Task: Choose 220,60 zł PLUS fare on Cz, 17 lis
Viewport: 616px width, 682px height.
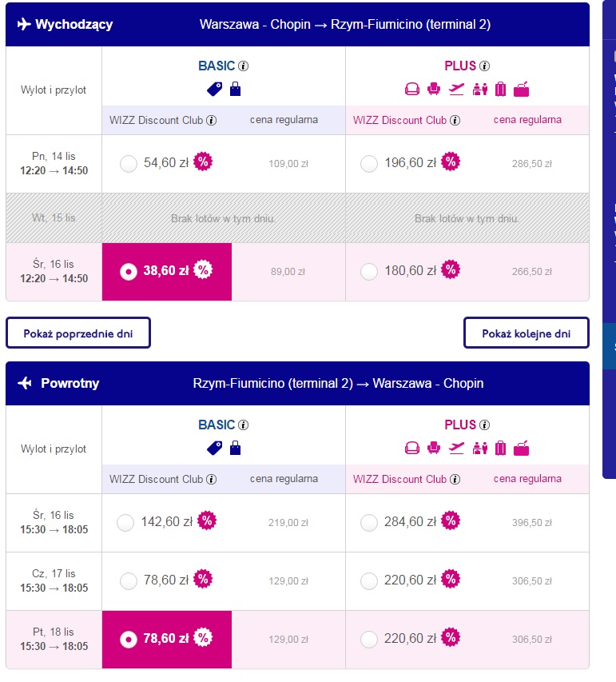Action: pyautogui.click(x=369, y=581)
